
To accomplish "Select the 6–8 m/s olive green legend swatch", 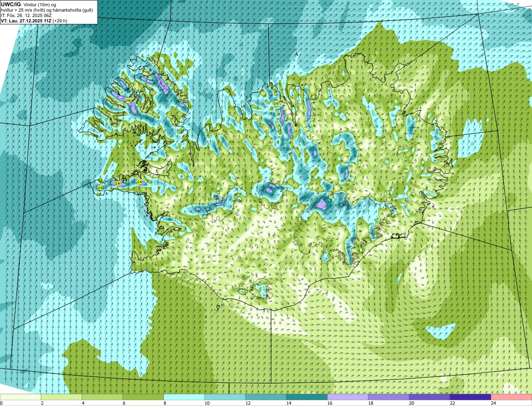I will point(143,397).
